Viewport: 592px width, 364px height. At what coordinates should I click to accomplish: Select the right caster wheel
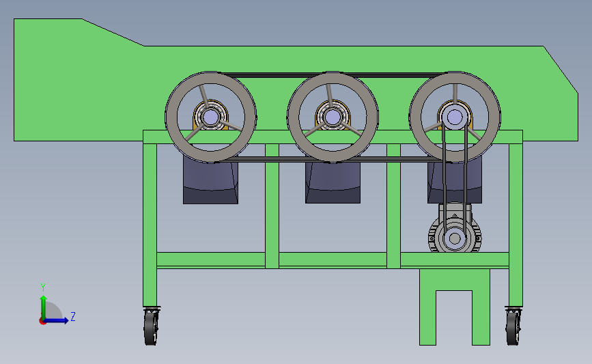pos(513,327)
